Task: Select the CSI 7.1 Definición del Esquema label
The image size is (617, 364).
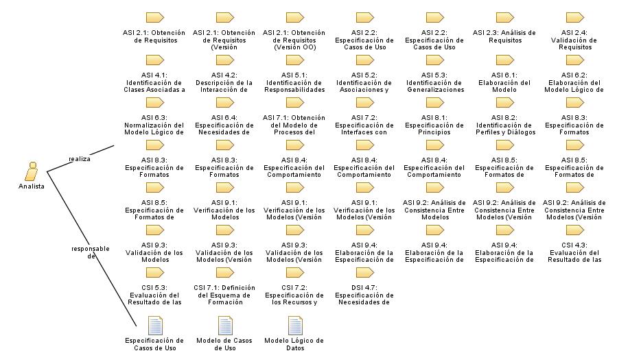Action: click(x=224, y=295)
